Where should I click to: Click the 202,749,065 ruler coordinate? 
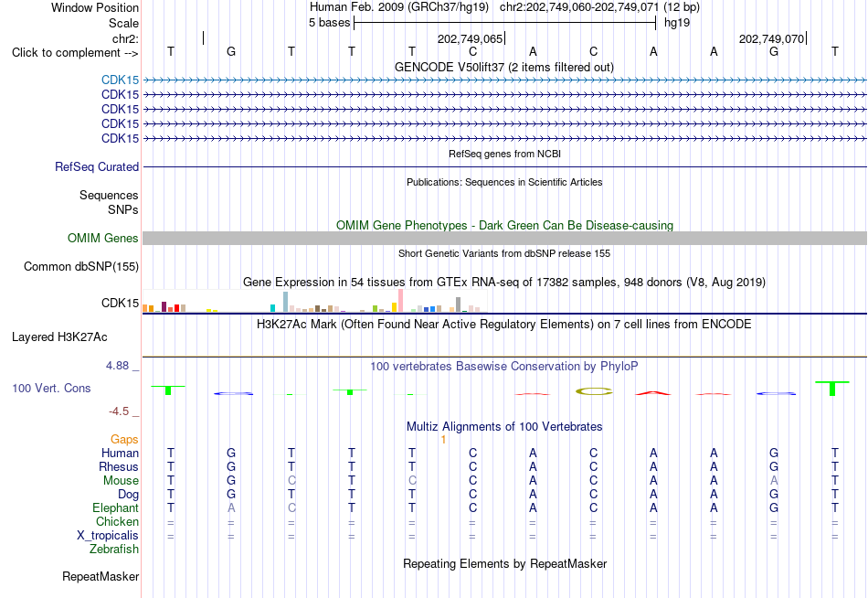(x=470, y=38)
